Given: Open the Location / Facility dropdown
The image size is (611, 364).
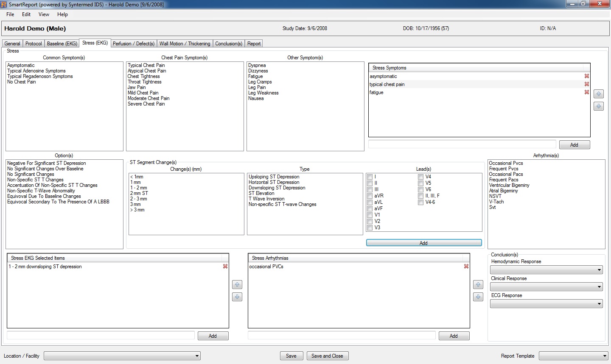Looking at the screenshot, I should point(122,356).
